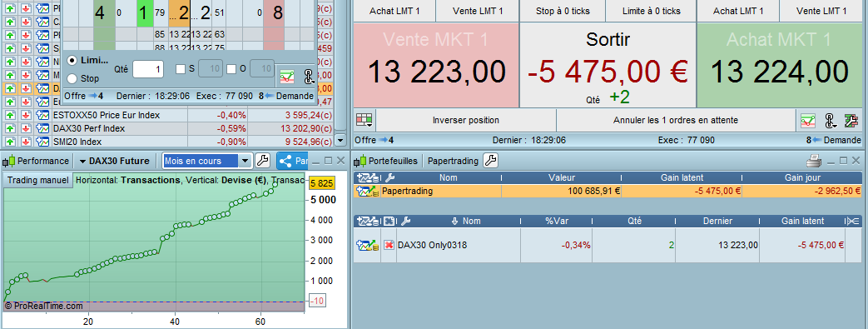Image resolution: width=868 pixels, height=329 pixels.
Task: Sort by %Var column header
Action: click(557, 221)
